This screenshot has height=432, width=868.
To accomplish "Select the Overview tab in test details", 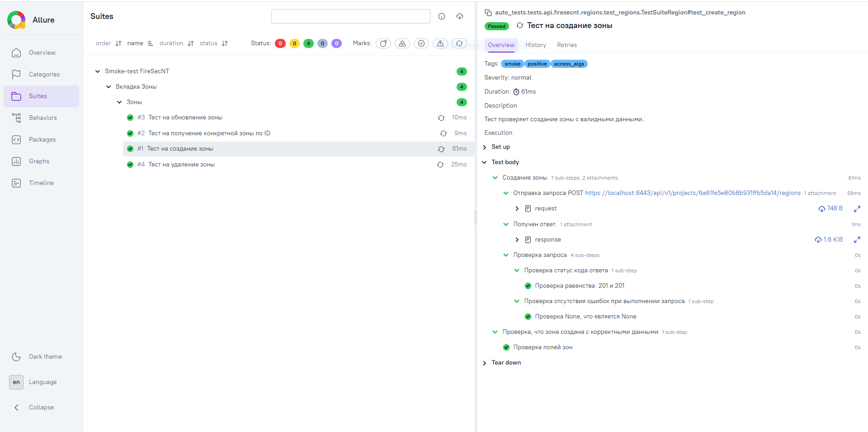I will [x=501, y=45].
